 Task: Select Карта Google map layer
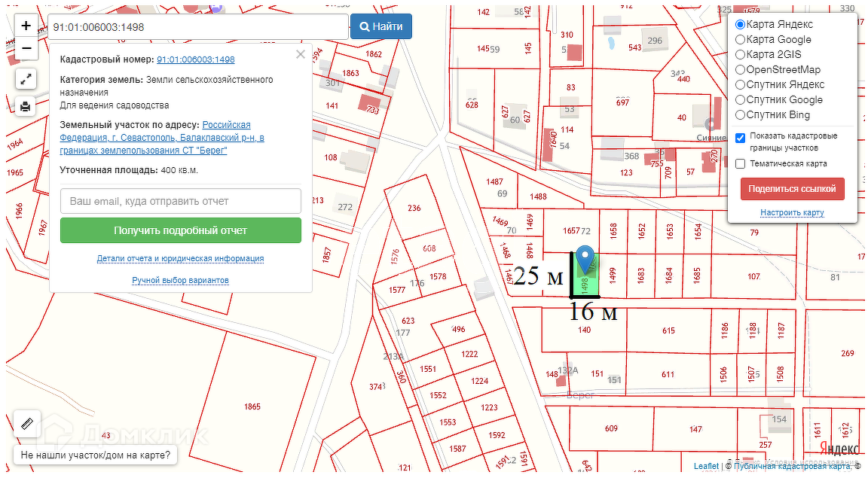coord(740,39)
